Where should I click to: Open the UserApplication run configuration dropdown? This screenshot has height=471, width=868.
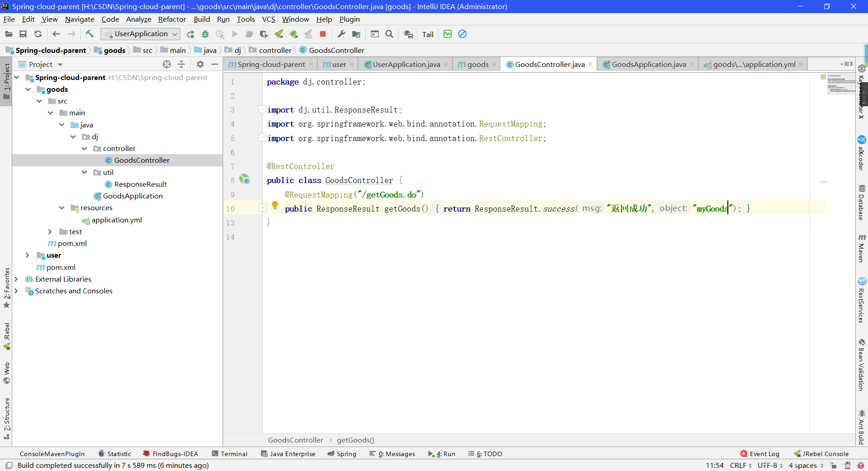pos(141,34)
